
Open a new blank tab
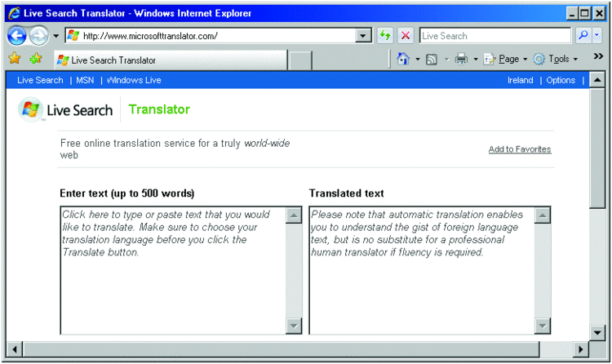pos(301,60)
